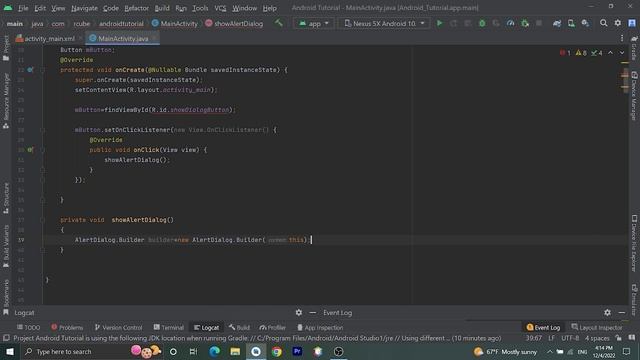Click the onClick implements gutter icon
640x360 pixels.
pos(30,150)
